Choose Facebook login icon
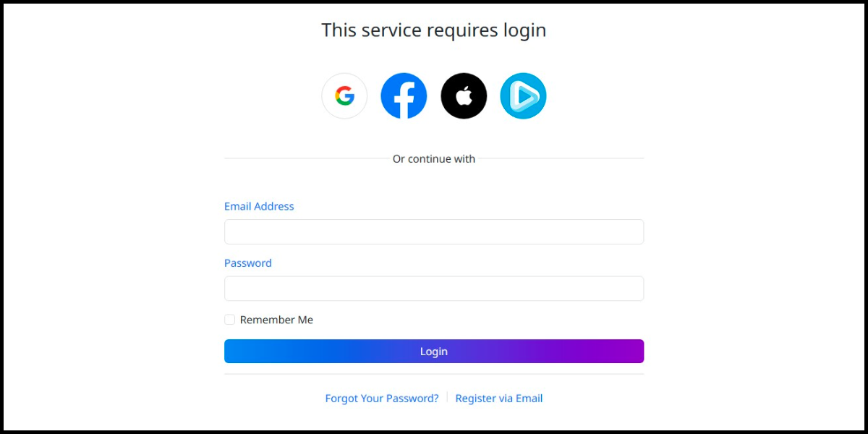This screenshot has height=434, width=868. coord(404,95)
